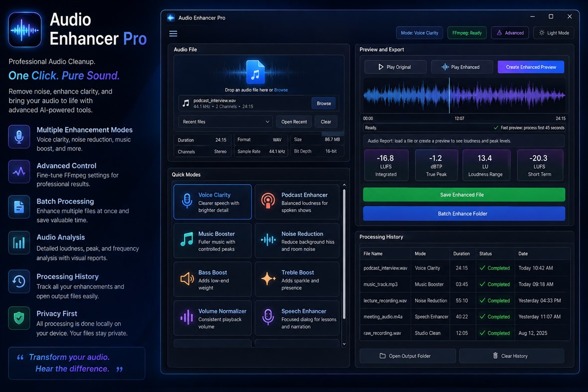Select the Music Booster quick mode

coord(213,241)
